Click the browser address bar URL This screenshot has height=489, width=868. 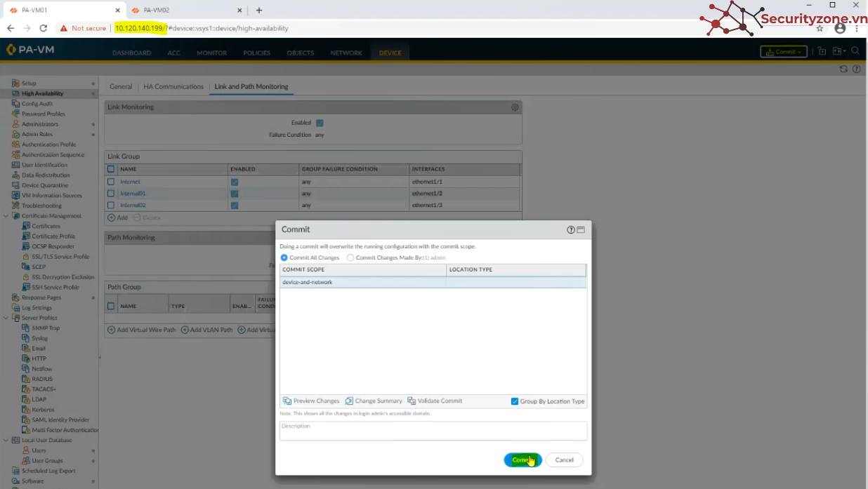pyautogui.click(x=202, y=29)
